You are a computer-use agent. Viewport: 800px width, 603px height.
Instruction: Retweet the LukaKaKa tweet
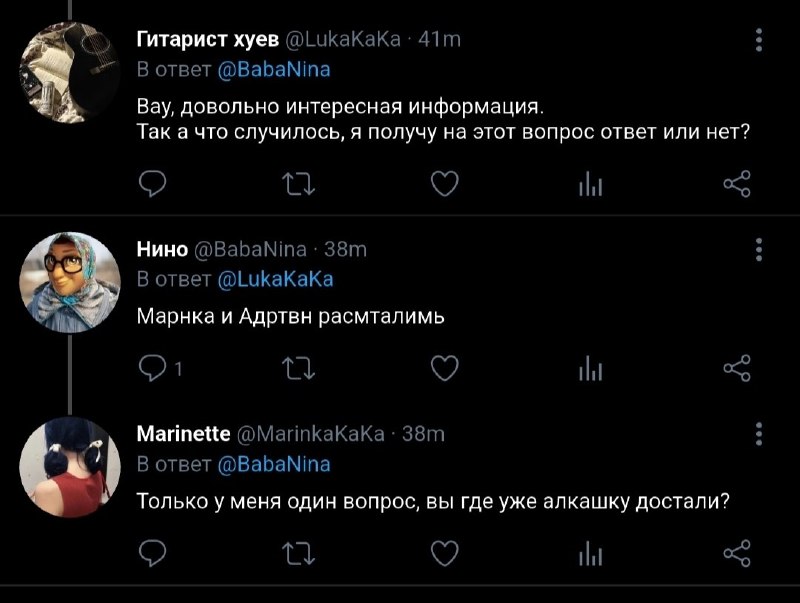click(299, 184)
